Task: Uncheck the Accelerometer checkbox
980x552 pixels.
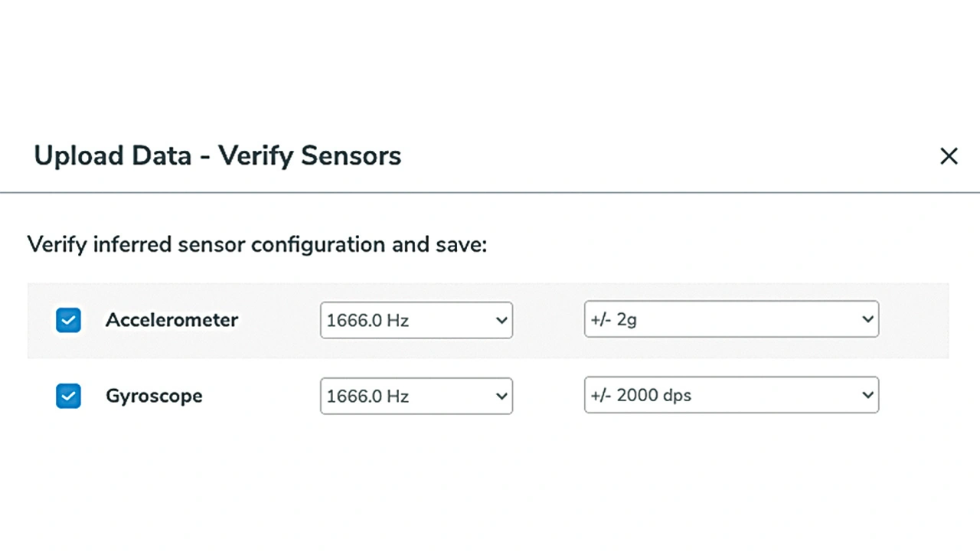Action: click(68, 320)
